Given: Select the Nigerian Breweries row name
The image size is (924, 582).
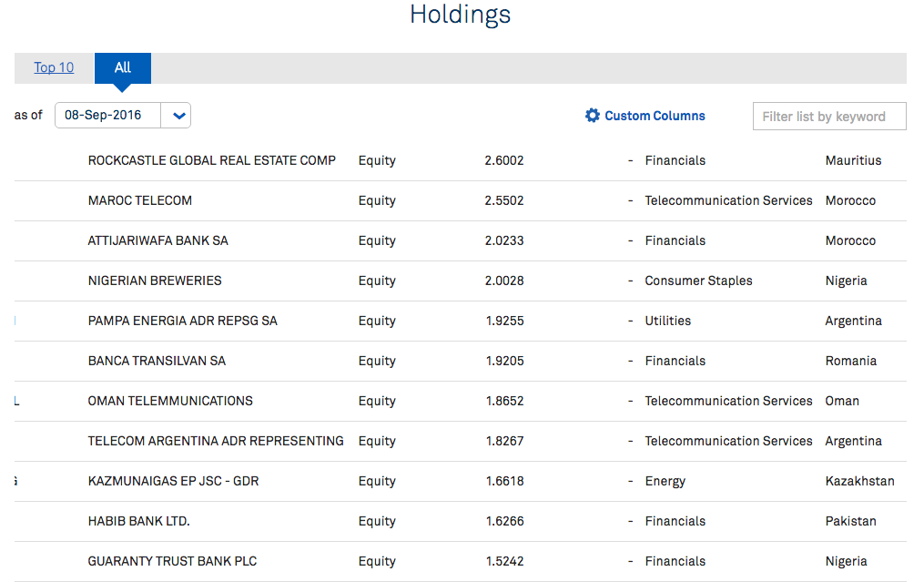Looking at the screenshot, I should click(x=155, y=281).
